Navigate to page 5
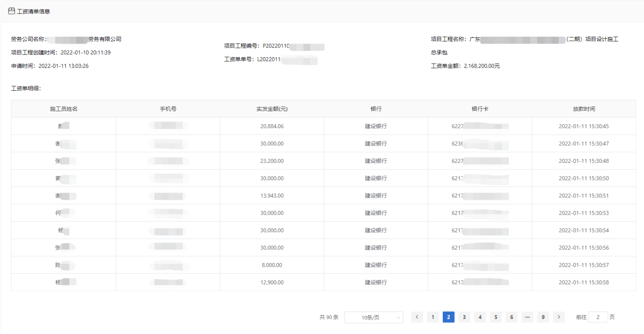Screen dimensions: 644x334 (496, 317)
